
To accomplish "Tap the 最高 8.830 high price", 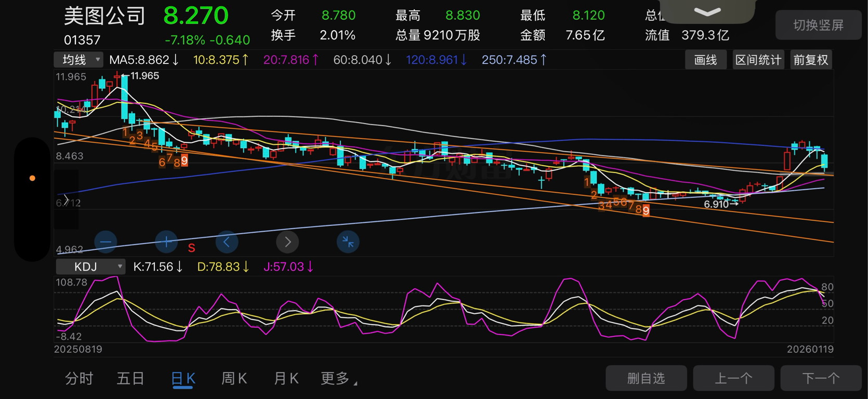I will pyautogui.click(x=438, y=15).
